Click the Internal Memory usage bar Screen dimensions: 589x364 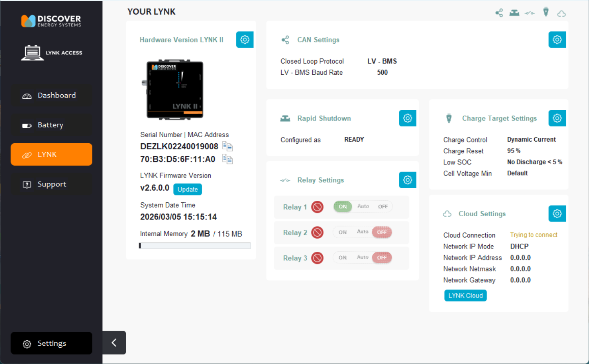[195, 246]
